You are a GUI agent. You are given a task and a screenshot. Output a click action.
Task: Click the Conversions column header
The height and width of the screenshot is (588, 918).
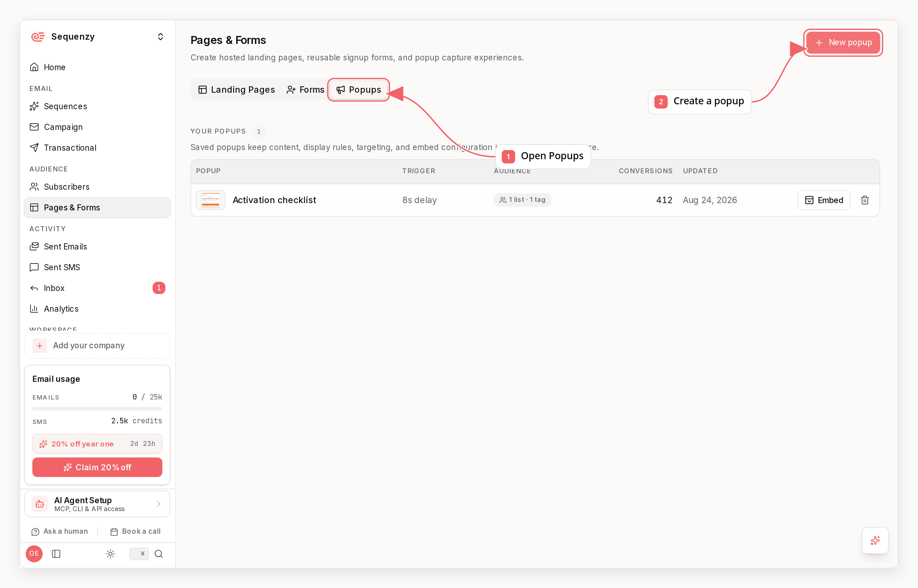click(x=645, y=171)
